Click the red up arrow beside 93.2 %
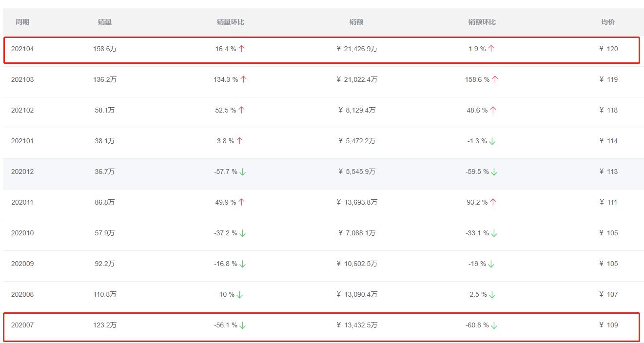Image resolution: width=644 pixels, height=343 pixels. [493, 202]
